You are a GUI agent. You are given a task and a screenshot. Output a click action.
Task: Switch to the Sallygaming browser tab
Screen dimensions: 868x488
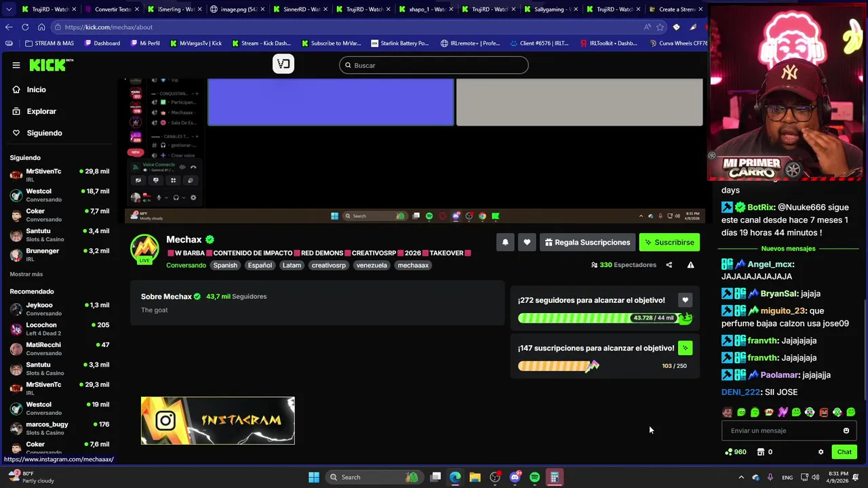click(x=549, y=9)
